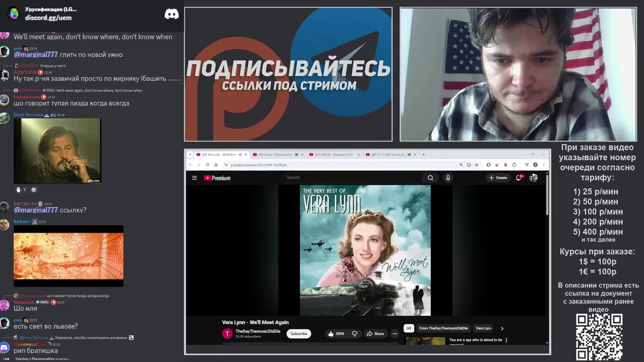Go back with the browser back arrow
Screen dimensions: 644x362
(190, 164)
